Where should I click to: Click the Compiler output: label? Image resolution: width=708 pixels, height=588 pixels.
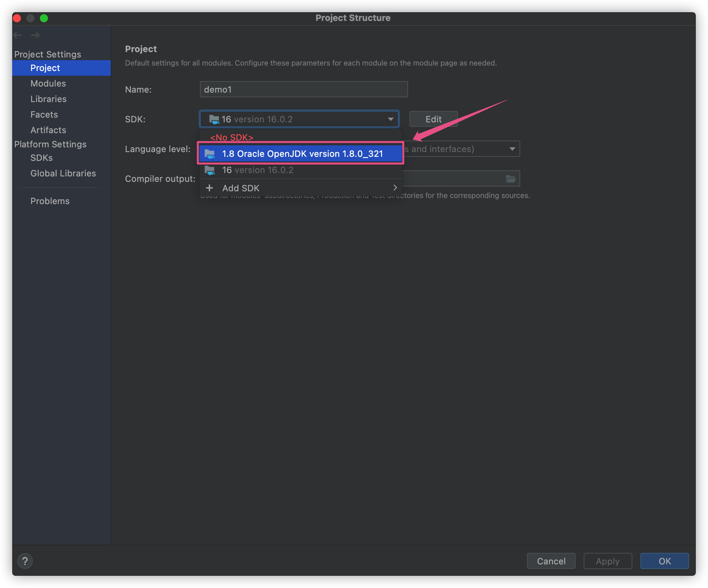click(160, 179)
